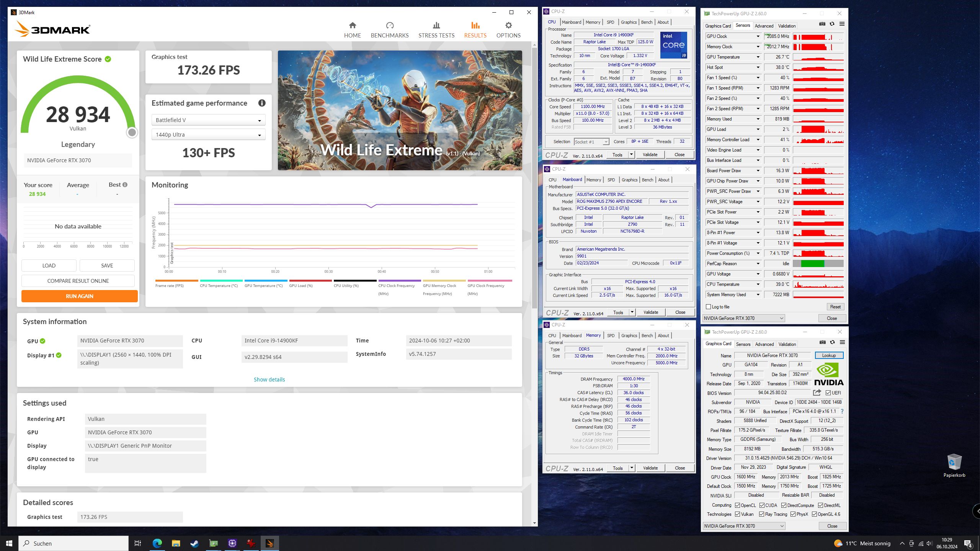Toggle Vulkan checkbox in GPU-Z
The width and height of the screenshot is (980, 551).
pyautogui.click(x=737, y=514)
